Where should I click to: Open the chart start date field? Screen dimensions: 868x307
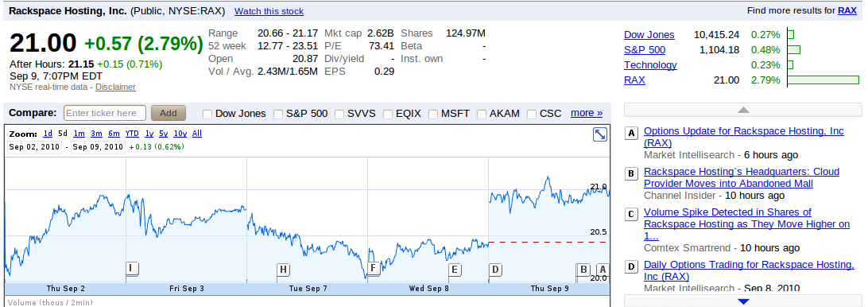click(x=36, y=147)
